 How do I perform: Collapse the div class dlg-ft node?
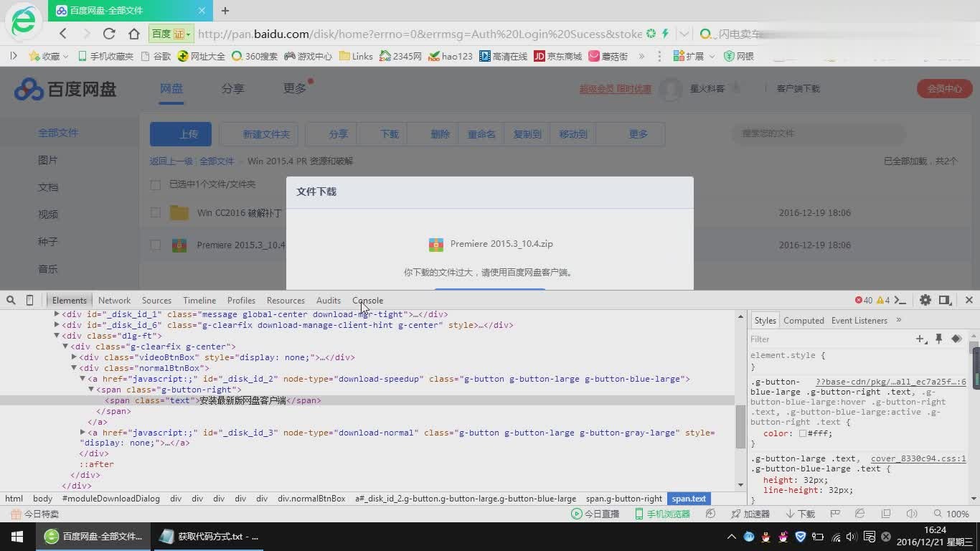tap(57, 336)
